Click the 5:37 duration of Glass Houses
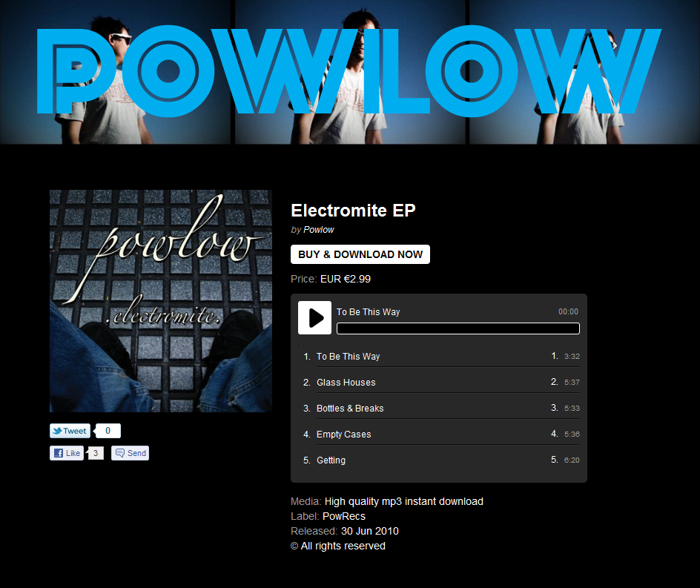 point(572,382)
